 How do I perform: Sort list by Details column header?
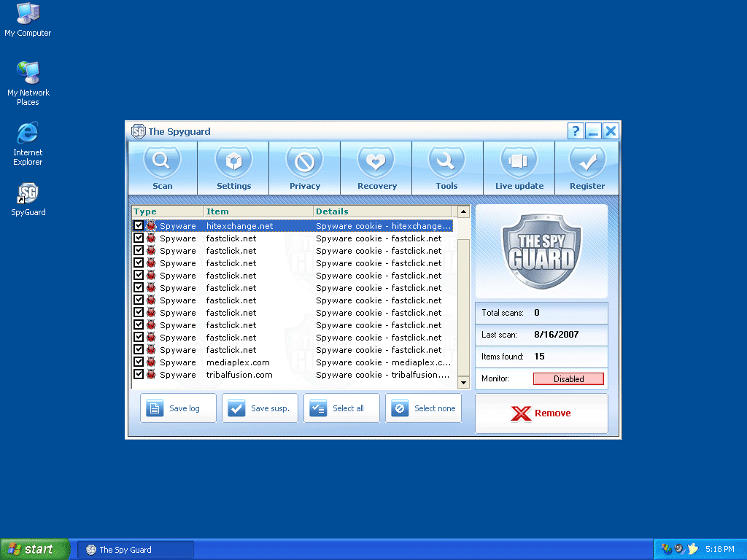pyautogui.click(x=383, y=211)
